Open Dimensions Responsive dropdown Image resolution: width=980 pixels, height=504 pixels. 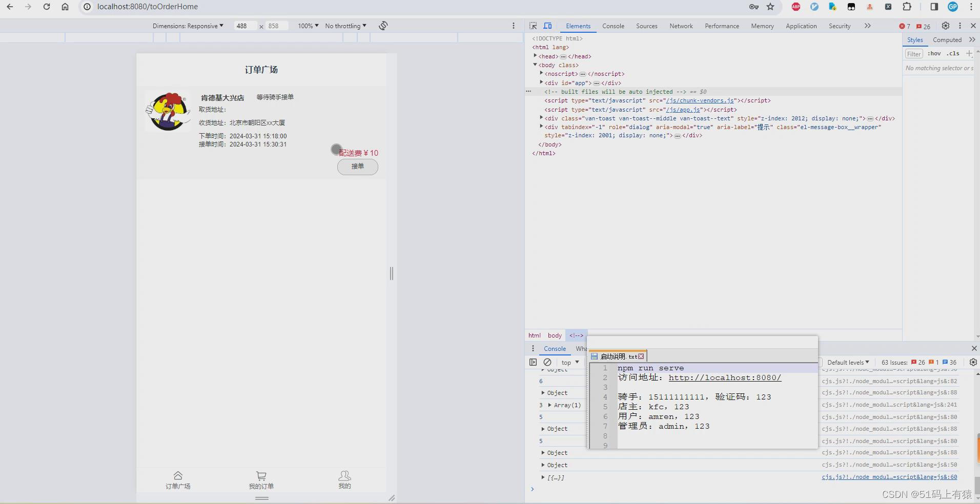188,26
